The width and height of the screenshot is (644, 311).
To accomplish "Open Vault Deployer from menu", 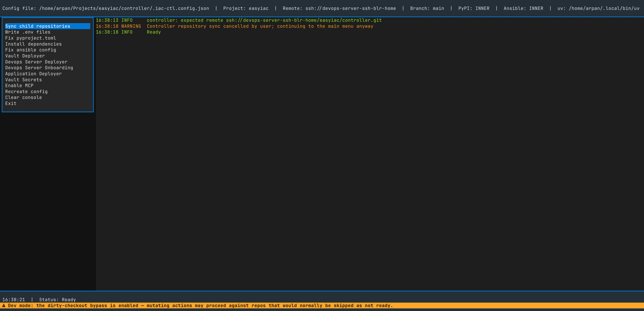I will (48, 56).
